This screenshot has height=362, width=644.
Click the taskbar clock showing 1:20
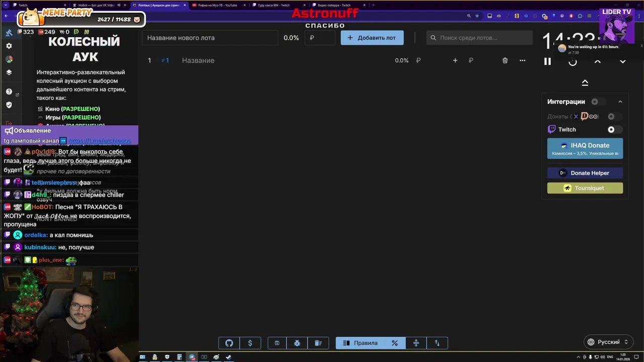pyautogui.click(x=624, y=357)
